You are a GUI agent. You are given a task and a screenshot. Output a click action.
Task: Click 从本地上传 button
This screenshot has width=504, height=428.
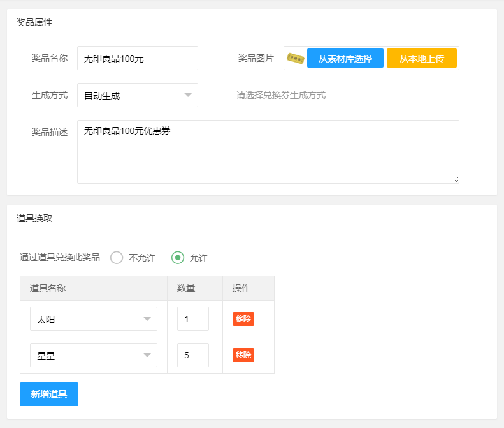(422, 58)
